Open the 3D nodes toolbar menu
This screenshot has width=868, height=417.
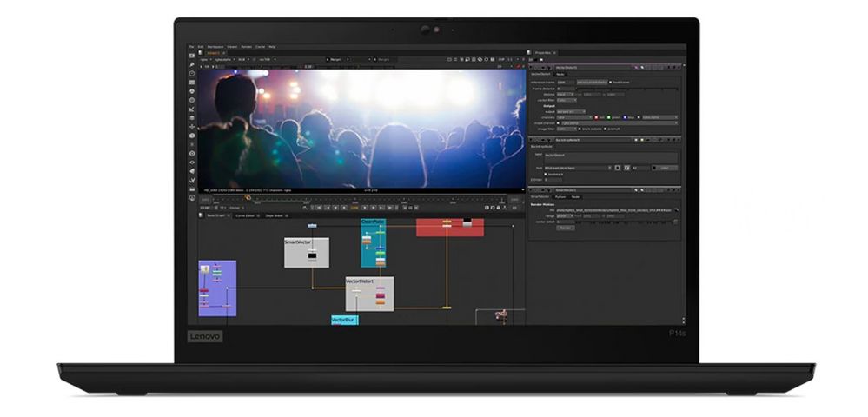tap(192, 136)
